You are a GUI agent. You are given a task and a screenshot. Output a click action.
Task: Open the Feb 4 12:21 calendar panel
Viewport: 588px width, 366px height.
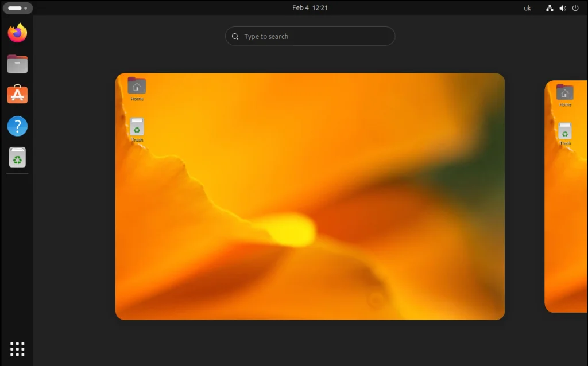tap(310, 8)
